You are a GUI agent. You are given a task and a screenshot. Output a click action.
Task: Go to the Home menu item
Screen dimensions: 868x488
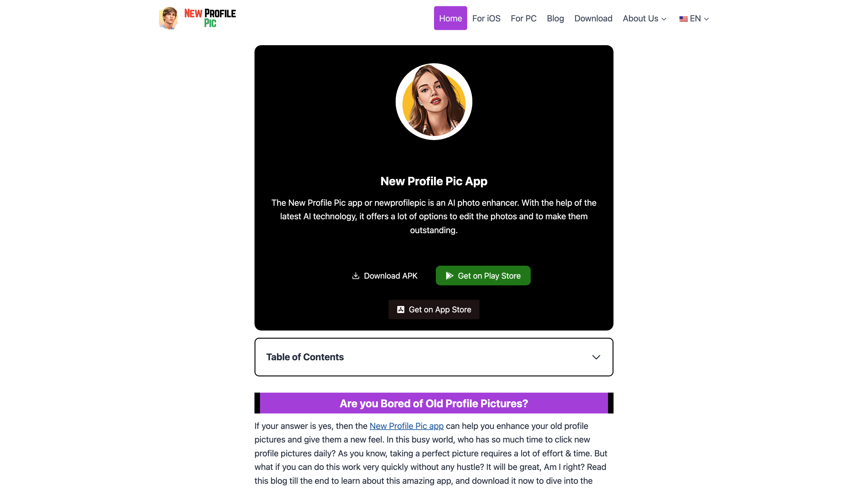[x=450, y=18]
